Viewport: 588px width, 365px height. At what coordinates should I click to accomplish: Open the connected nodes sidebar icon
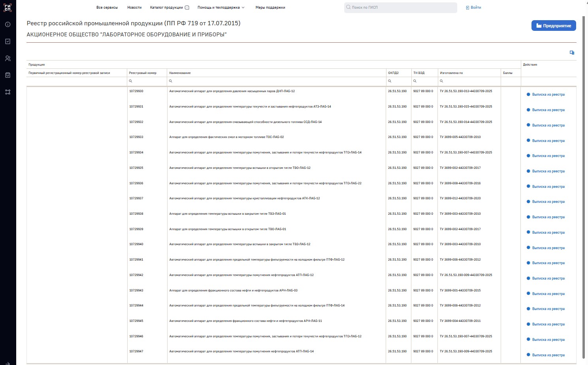pyautogui.click(x=8, y=92)
